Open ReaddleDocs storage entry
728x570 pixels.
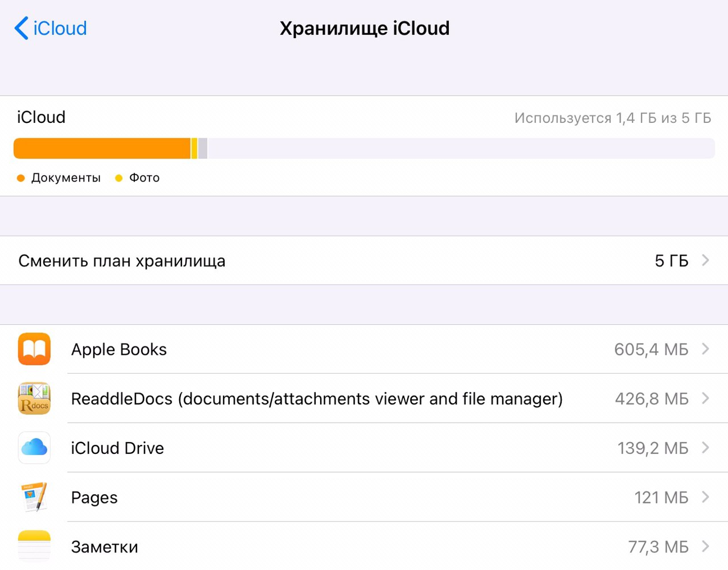coord(316,399)
